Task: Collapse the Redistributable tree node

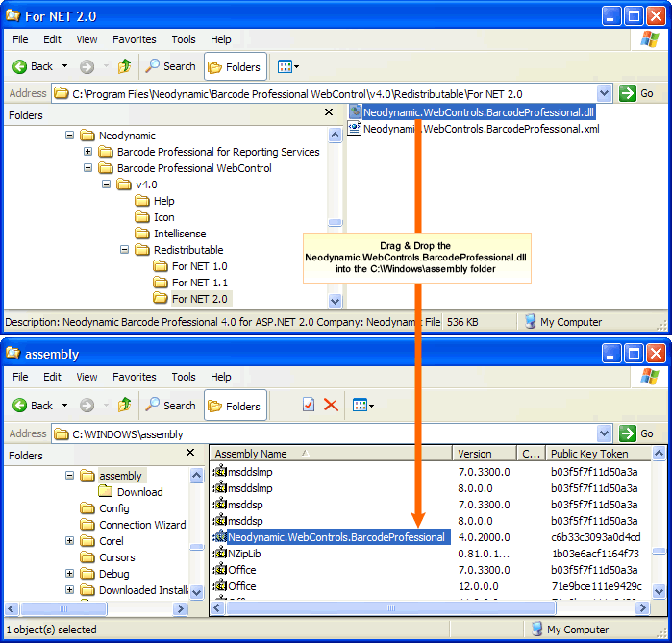Action: [x=124, y=249]
